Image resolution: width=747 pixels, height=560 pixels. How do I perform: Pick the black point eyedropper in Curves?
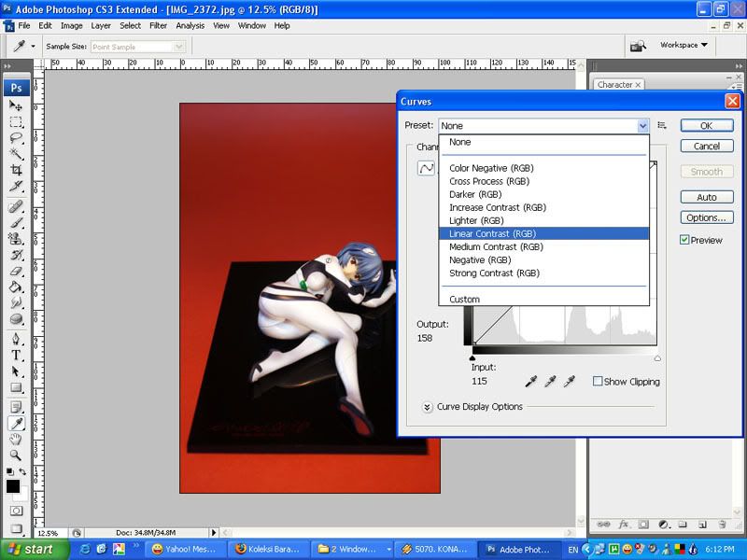(x=530, y=381)
